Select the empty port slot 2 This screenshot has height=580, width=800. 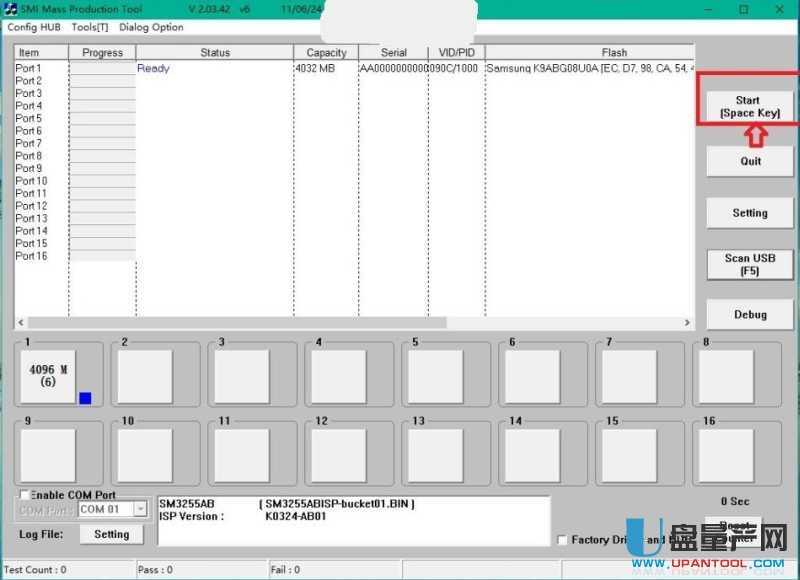click(145, 376)
